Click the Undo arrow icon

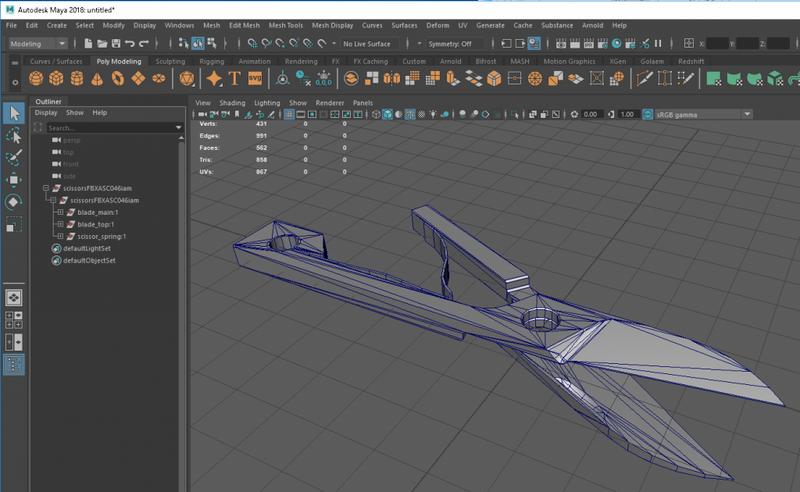point(130,43)
